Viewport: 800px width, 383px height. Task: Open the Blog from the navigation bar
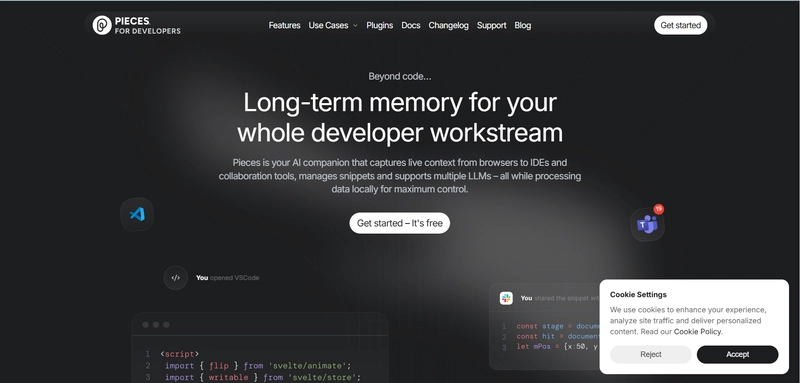coord(522,25)
